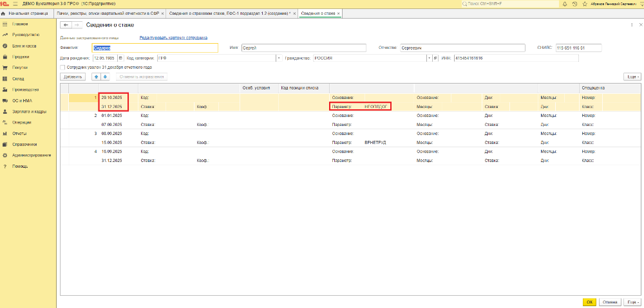Click the Имя input field

(303, 48)
